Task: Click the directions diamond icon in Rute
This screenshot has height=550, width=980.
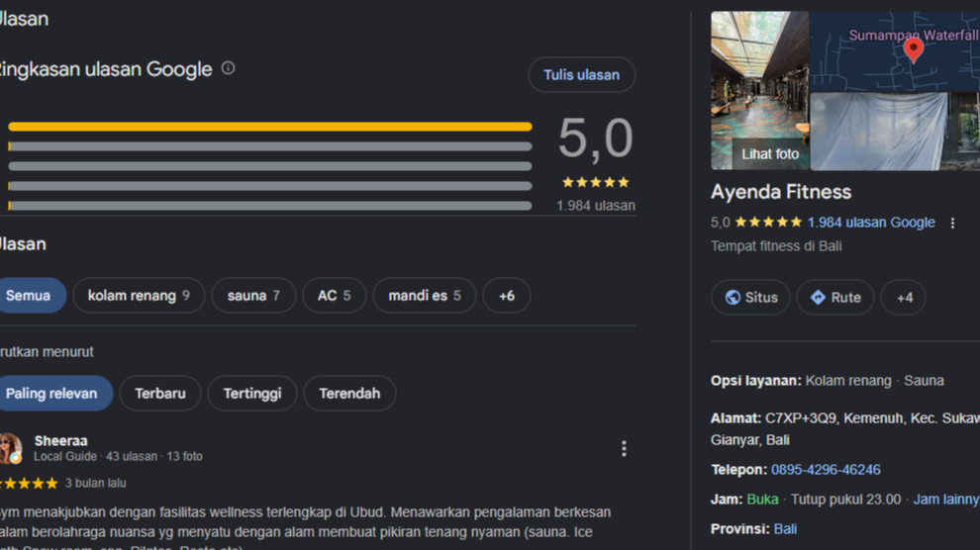Action: point(818,297)
